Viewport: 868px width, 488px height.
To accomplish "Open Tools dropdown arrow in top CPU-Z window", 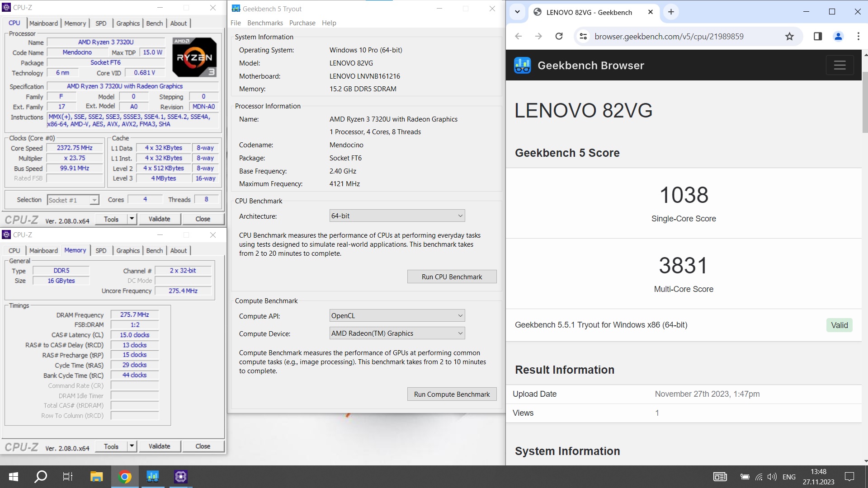I will point(132,219).
